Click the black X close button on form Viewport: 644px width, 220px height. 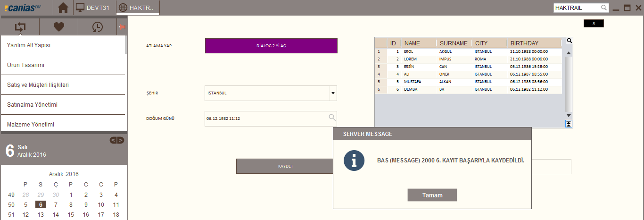[594, 23]
